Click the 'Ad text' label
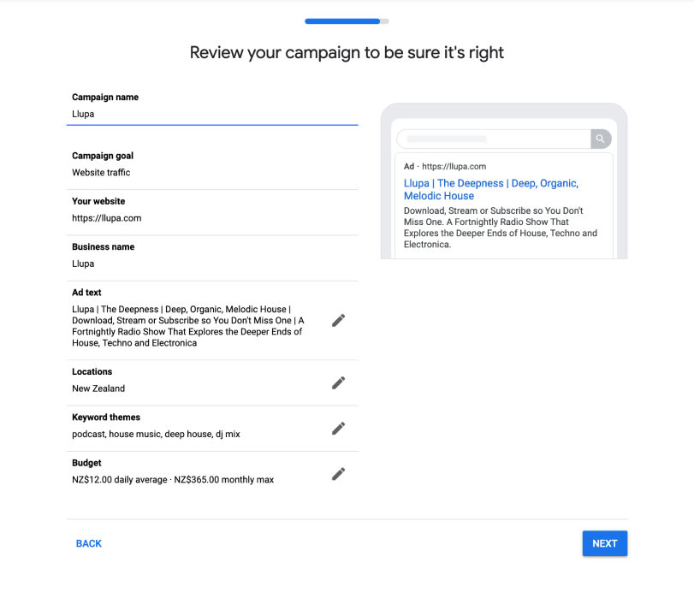 (86, 293)
